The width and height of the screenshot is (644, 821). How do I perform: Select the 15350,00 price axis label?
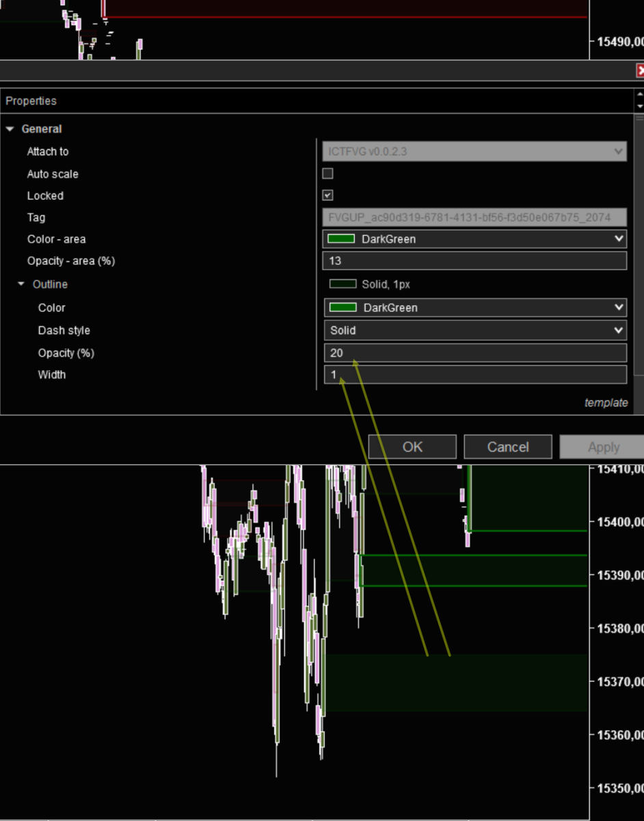(620, 787)
